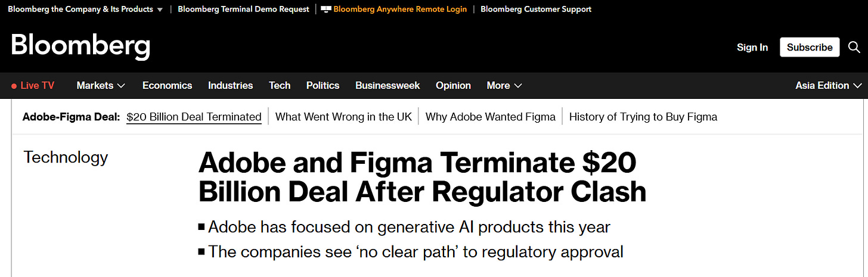Open the Asia Edition selector
This screenshot has width=868, height=277.
click(x=828, y=86)
